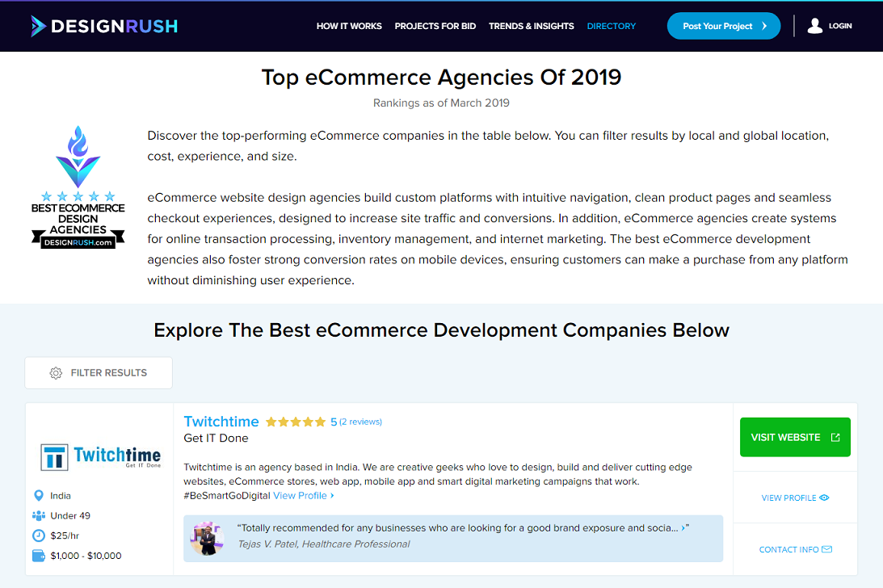
Task: Click 'Tejas V. Patel, Healthcare Professional' attribution
Action: click(x=324, y=544)
